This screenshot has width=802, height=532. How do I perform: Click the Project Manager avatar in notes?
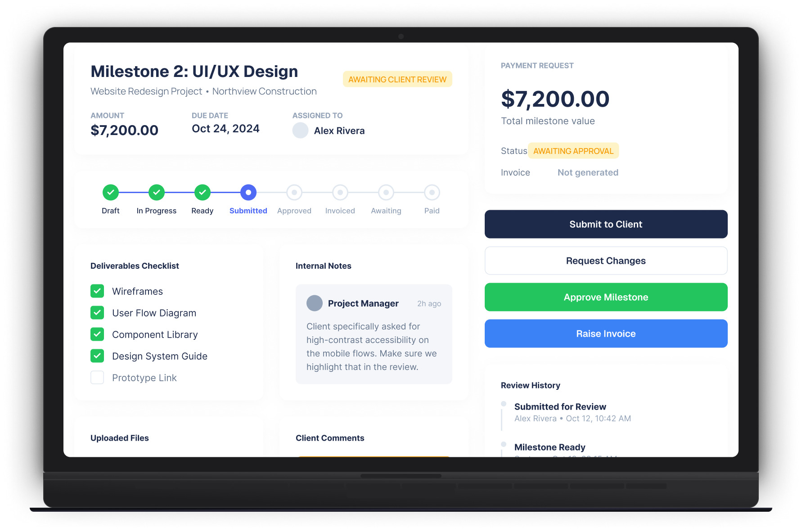(x=315, y=303)
